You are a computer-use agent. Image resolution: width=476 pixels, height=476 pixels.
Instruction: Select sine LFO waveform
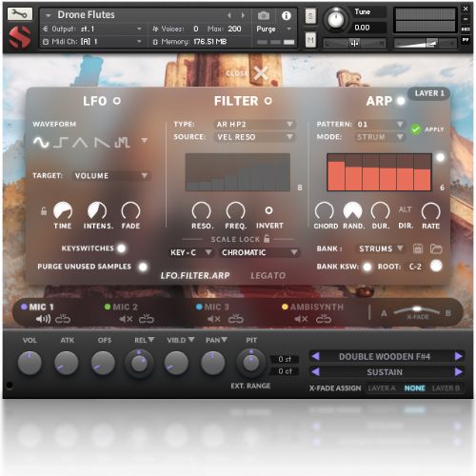tap(41, 143)
